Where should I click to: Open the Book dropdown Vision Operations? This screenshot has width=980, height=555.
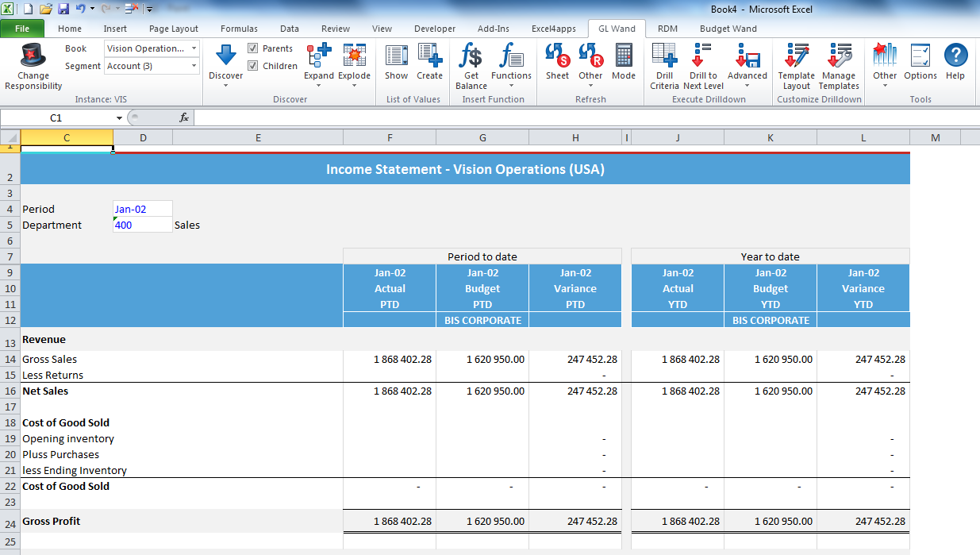(x=152, y=48)
